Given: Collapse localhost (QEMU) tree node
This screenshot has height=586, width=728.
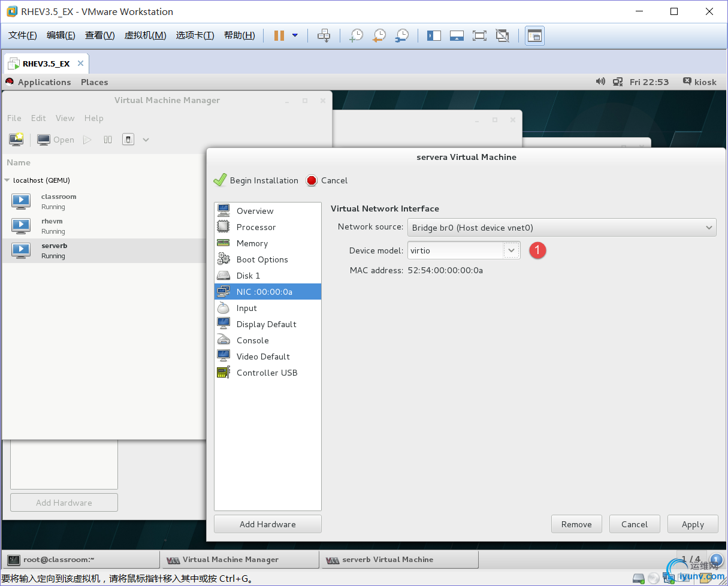Looking at the screenshot, I should click(7, 180).
